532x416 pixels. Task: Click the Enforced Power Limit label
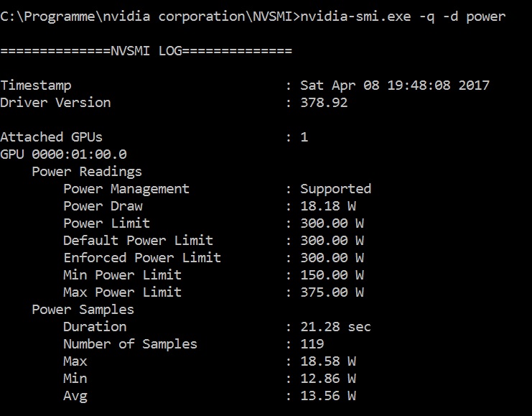point(142,257)
